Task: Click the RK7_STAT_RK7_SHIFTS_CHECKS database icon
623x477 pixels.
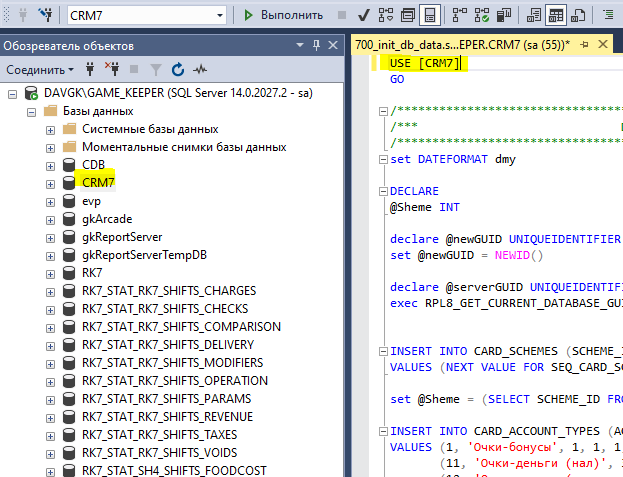Action: coord(69,309)
